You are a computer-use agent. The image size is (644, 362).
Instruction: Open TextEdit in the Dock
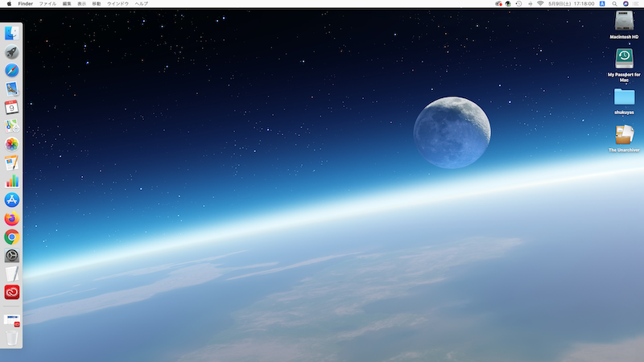coord(11,274)
